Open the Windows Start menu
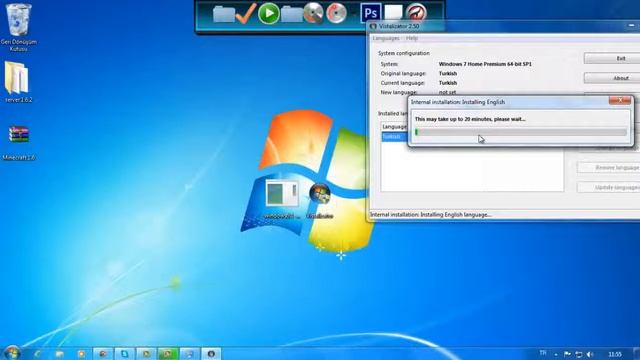The width and height of the screenshot is (640, 360). (12, 353)
